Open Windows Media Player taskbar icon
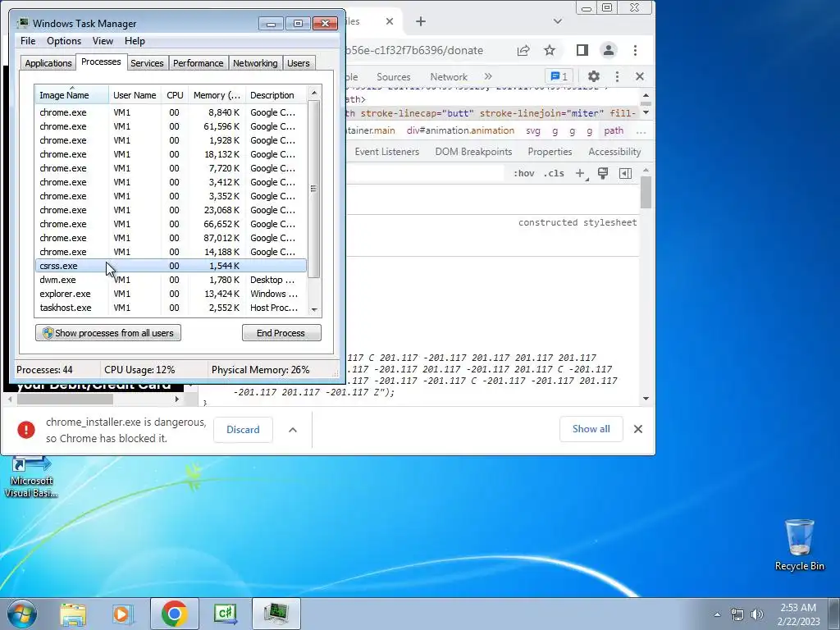The width and height of the screenshot is (840, 630). tap(123, 614)
